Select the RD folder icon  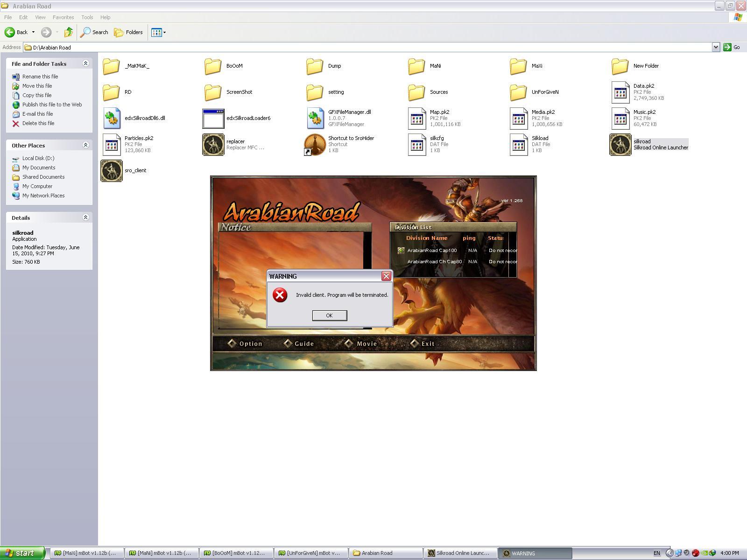click(111, 92)
